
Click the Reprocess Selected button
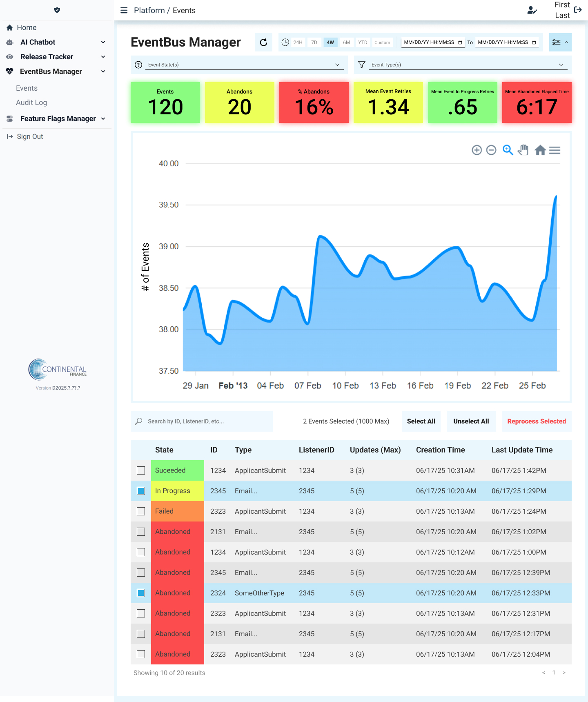click(x=536, y=421)
